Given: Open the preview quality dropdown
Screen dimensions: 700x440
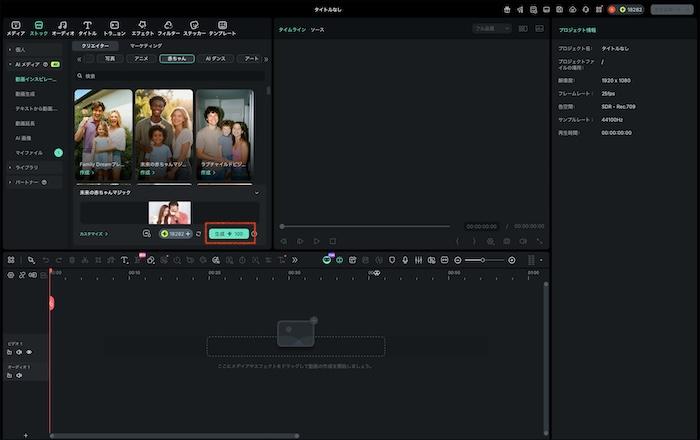Looking at the screenshot, I should tap(491, 29).
